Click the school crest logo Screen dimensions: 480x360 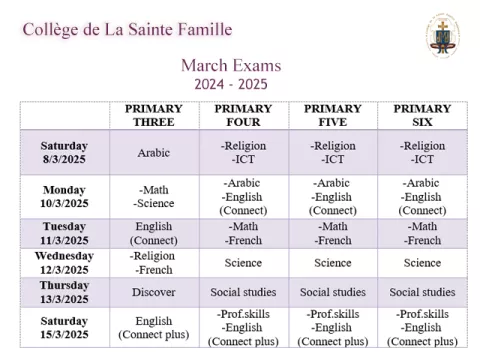coord(442,36)
